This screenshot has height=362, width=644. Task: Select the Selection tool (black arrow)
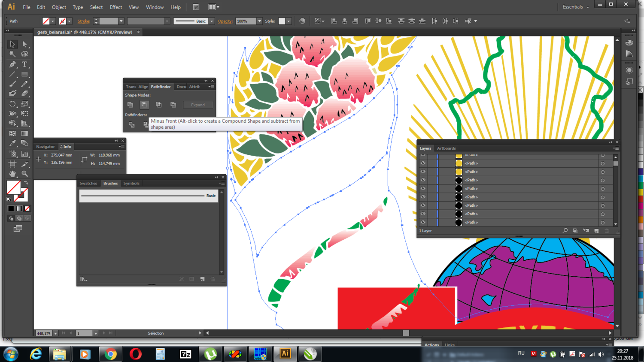[x=12, y=44]
